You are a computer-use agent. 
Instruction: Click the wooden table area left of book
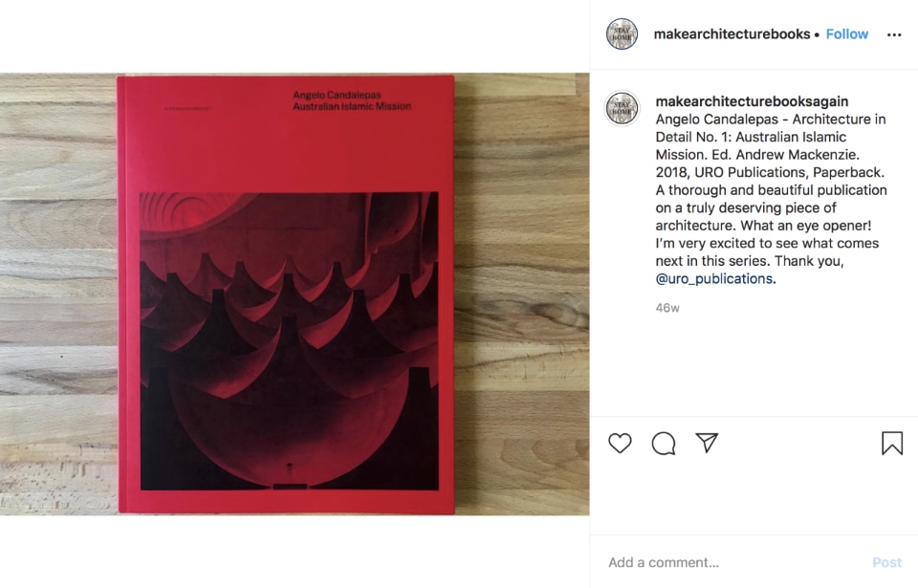pyautogui.click(x=58, y=294)
